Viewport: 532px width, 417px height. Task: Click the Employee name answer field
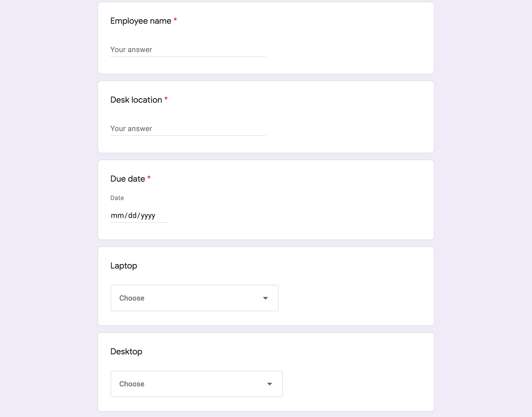[x=188, y=49]
